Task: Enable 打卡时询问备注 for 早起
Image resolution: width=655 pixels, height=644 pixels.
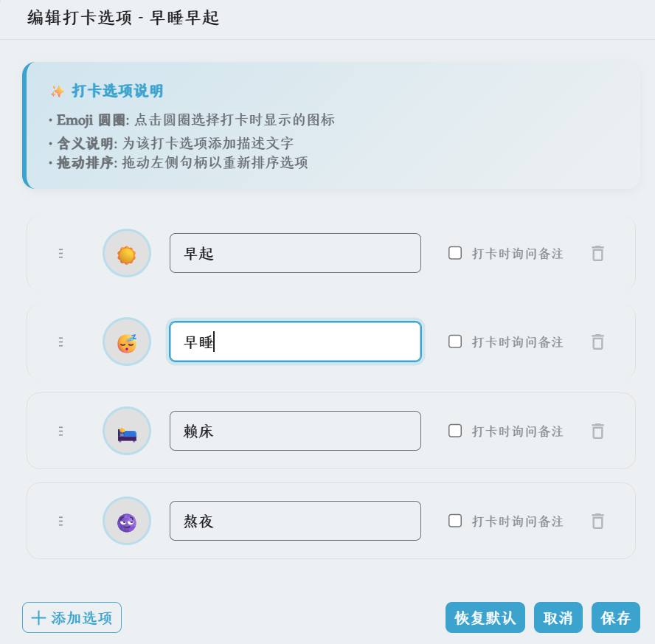Action: tap(455, 253)
